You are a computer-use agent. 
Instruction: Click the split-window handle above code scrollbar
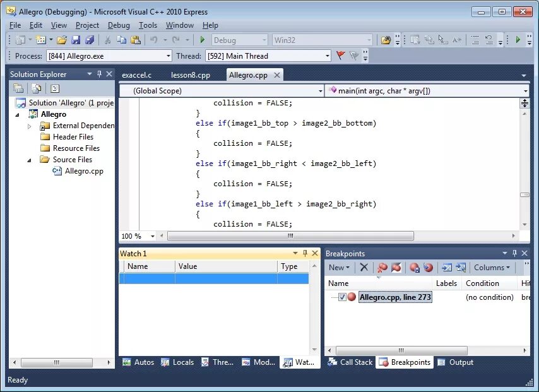click(x=524, y=103)
